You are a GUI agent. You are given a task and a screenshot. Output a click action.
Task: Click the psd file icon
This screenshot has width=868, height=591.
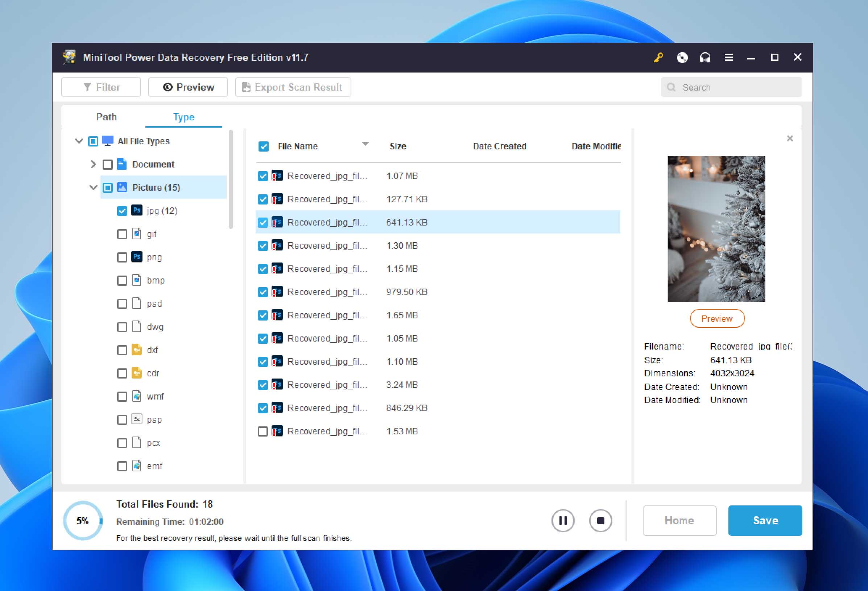(x=137, y=303)
